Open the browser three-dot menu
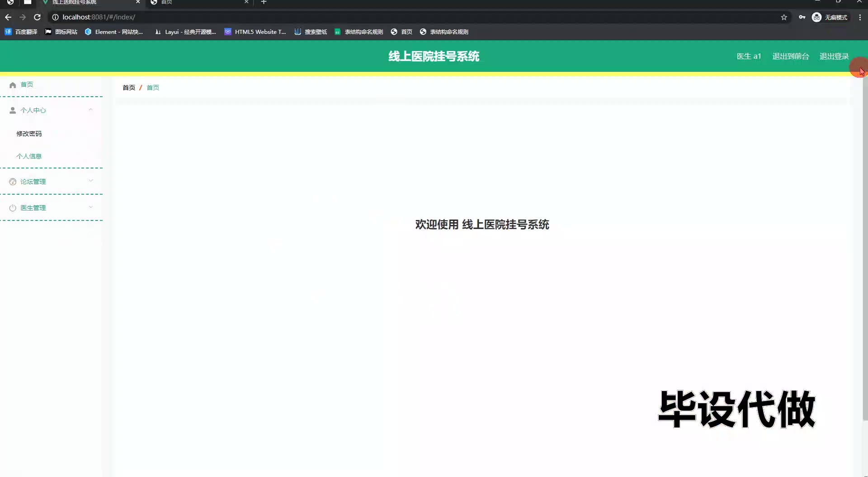868x477 pixels. (x=860, y=17)
